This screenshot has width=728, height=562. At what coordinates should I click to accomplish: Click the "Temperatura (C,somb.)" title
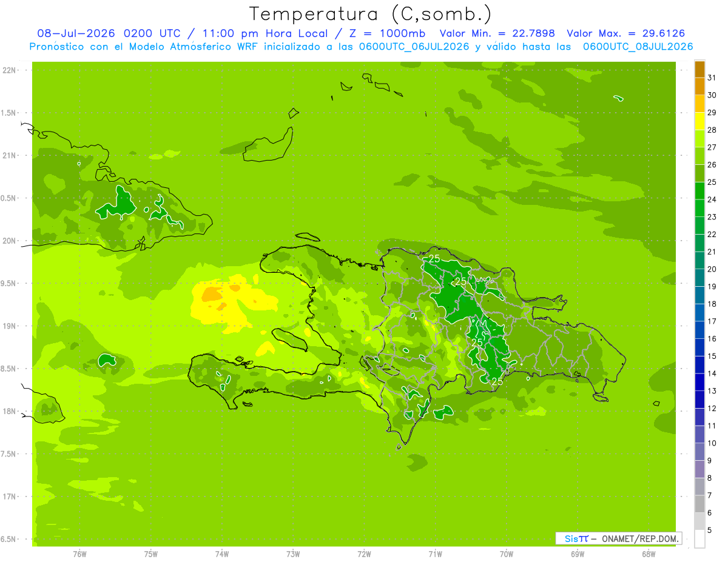tap(371, 14)
